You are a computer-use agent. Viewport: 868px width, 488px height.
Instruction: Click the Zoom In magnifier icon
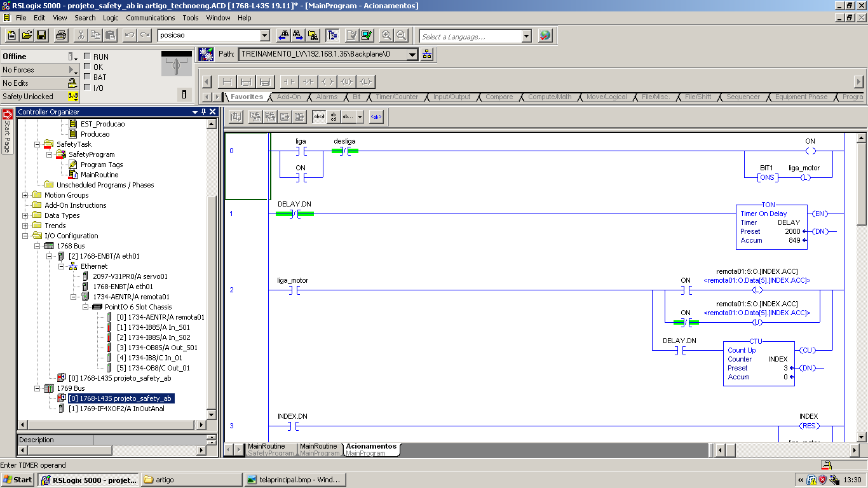tap(386, 36)
